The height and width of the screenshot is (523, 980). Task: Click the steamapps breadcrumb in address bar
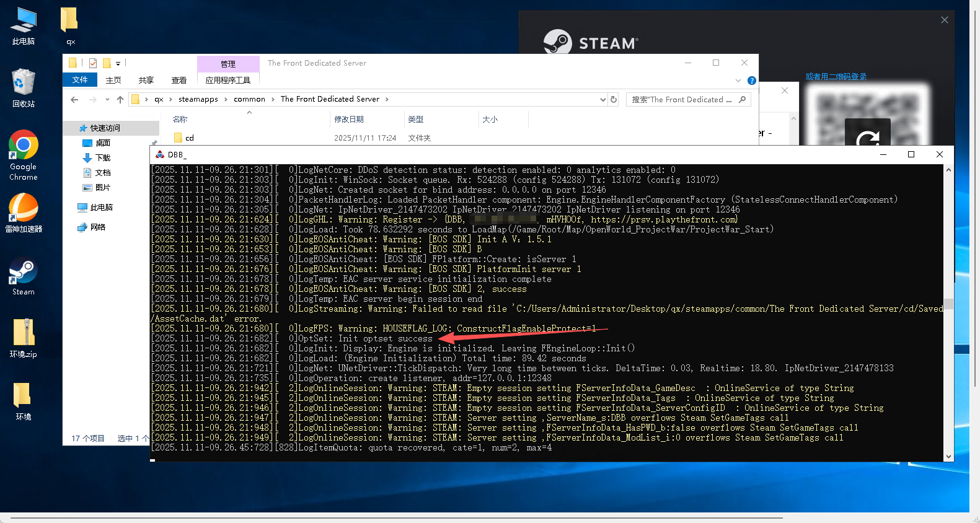coord(198,99)
